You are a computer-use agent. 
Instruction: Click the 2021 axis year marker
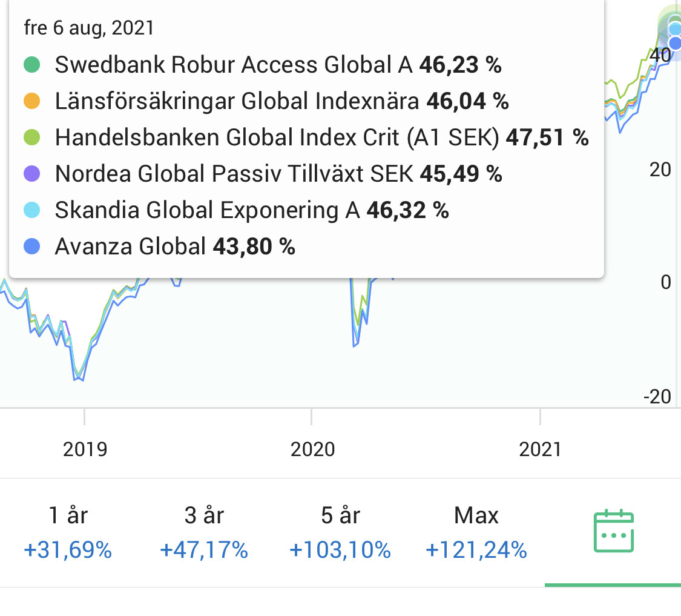click(540, 449)
